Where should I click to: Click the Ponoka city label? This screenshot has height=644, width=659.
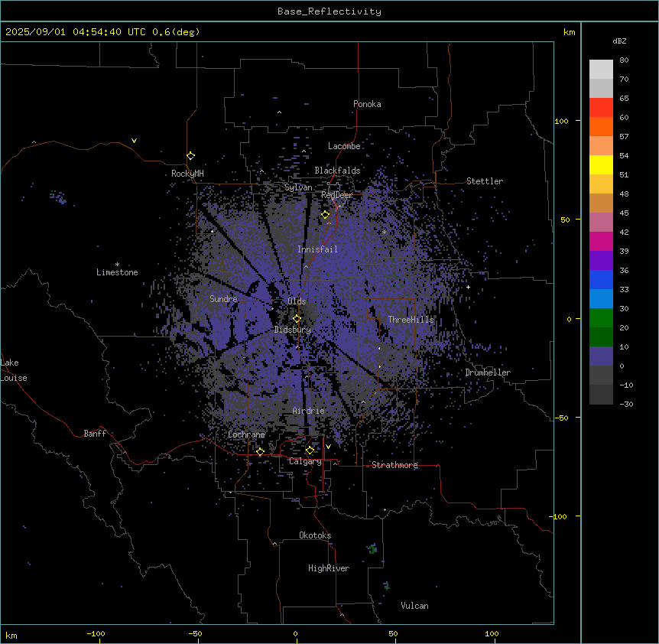(x=367, y=104)
